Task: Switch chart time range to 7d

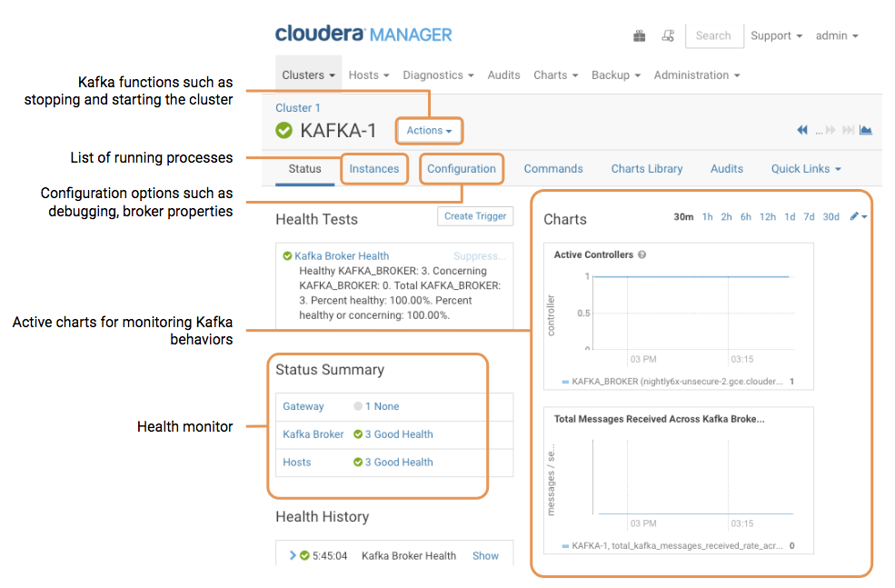Action: (x=809, y=217)
